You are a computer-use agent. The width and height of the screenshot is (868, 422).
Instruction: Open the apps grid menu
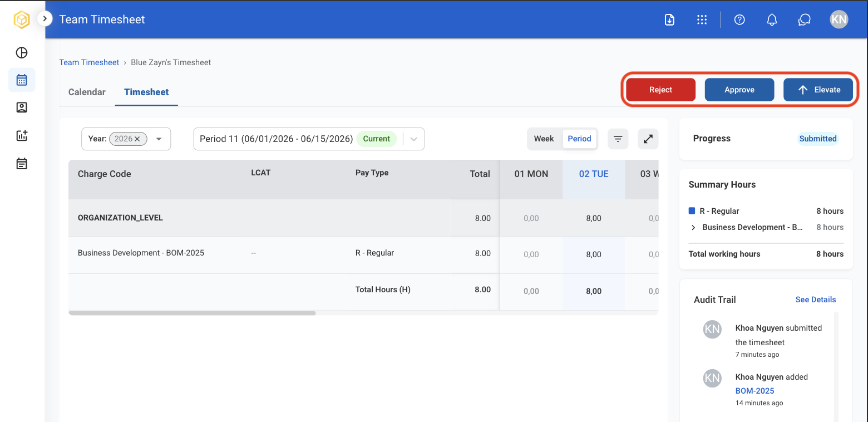[702, 19]
